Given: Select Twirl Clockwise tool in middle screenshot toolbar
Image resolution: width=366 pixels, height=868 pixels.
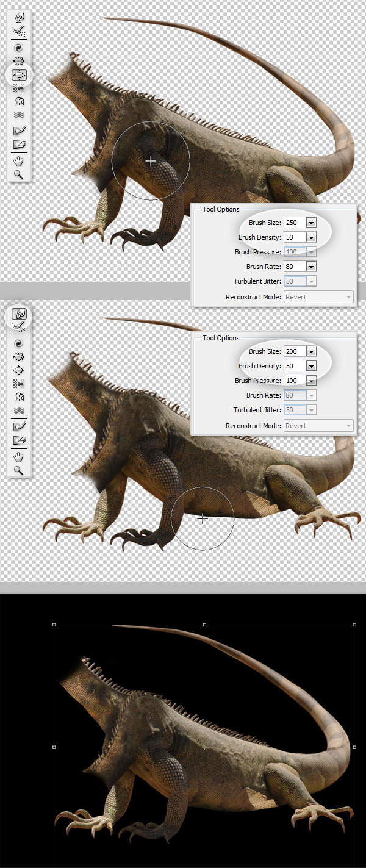Looking at the screenshot, I should pos(19,343).
